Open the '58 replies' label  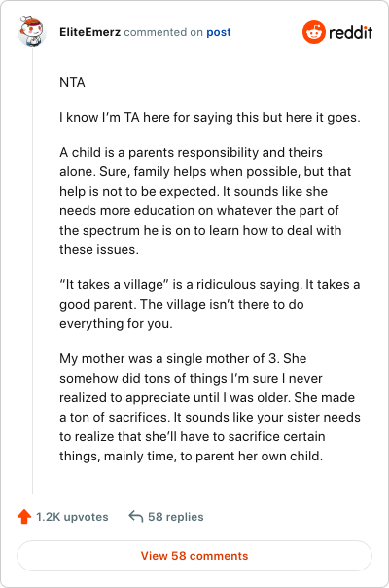point(176,517)
